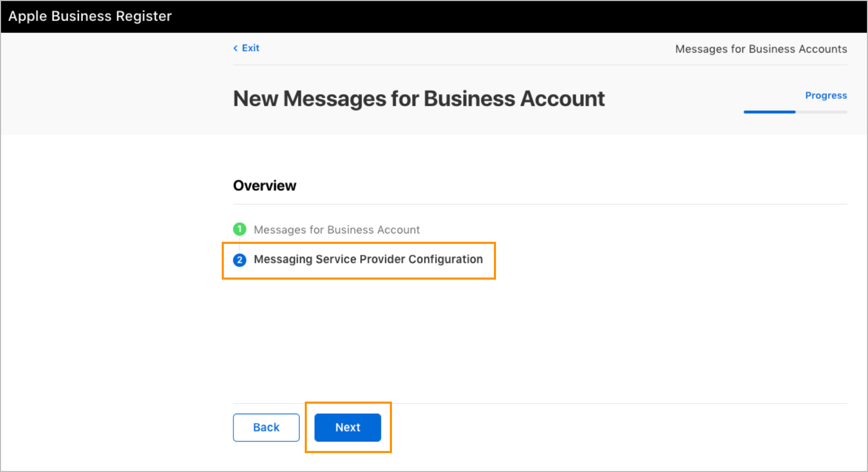Select step 2 blue circle icon
868x472 pixels.
pyautogui.click(x=240, y=260)
